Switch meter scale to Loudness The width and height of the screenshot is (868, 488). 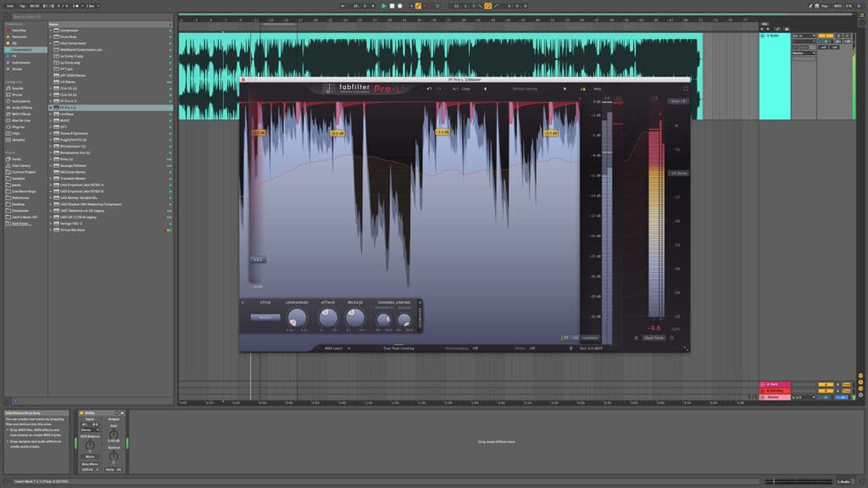[590, 337]
